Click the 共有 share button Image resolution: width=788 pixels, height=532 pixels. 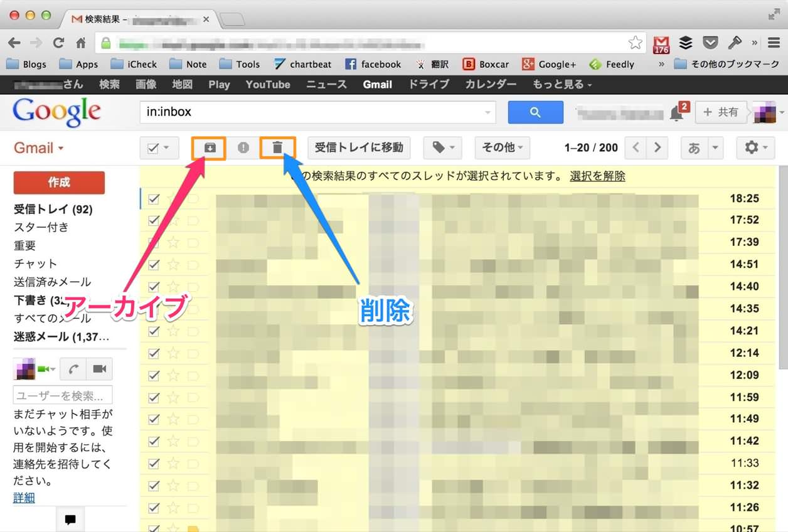(x=721, y=112)
